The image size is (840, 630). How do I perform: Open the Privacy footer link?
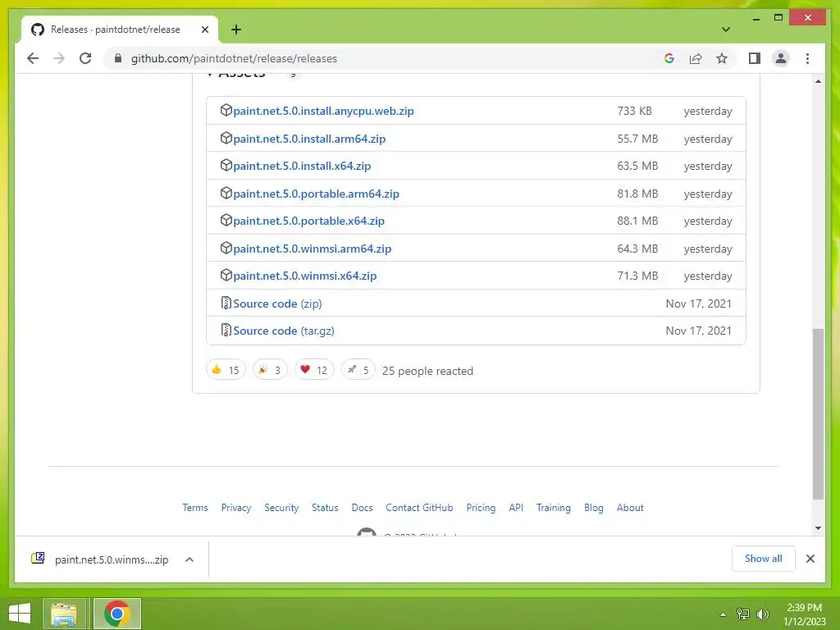[236, 507]
